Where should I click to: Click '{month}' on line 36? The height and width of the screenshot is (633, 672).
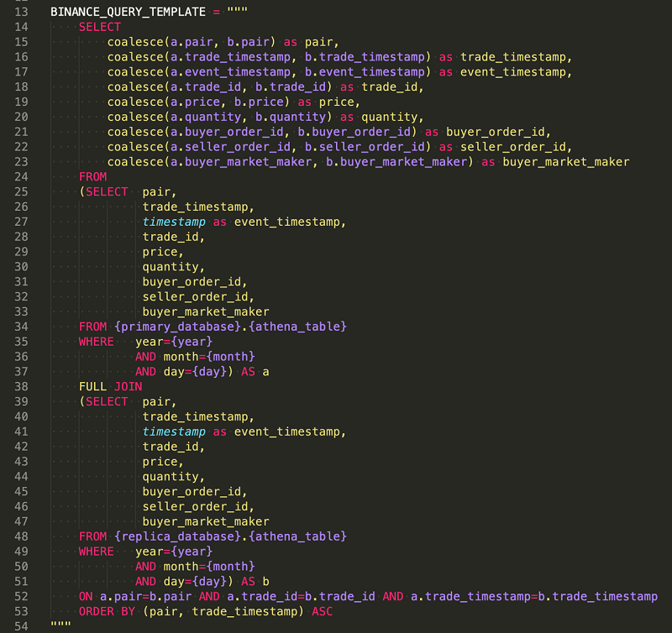(x=230, y=357)
